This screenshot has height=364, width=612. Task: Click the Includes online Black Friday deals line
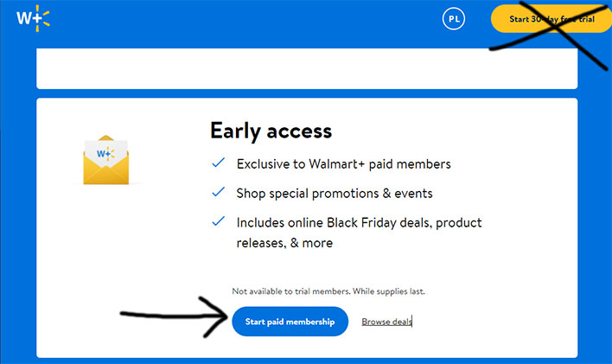click(x=359, y=223)
